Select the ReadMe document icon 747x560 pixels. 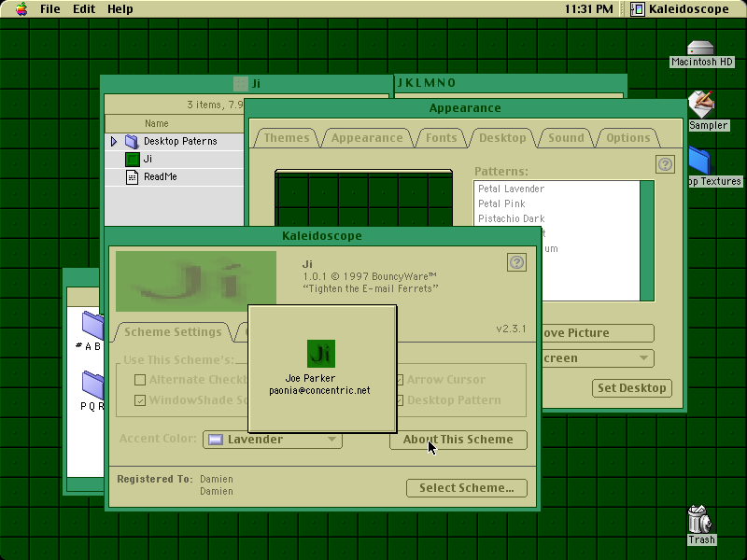click(x=132, y=176)
